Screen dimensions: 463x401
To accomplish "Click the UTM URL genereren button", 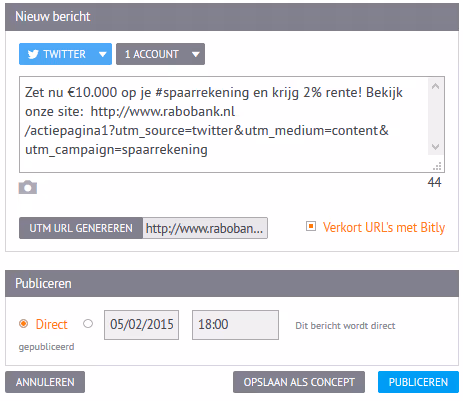I will (x=81, y=228).
